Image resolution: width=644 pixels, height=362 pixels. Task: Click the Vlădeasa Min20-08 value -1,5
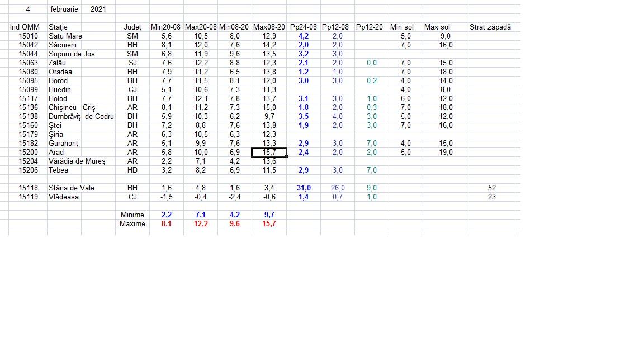(166, 197)
